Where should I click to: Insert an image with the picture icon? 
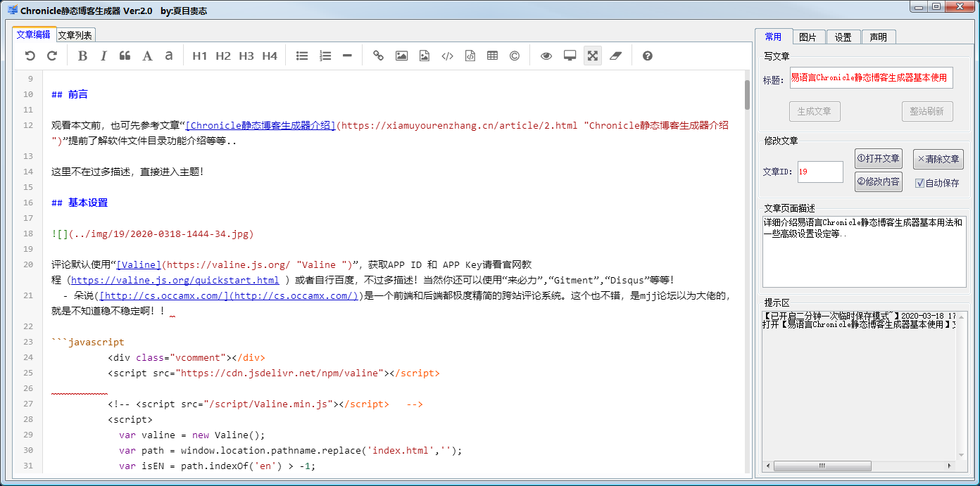(x=401, y=56)
